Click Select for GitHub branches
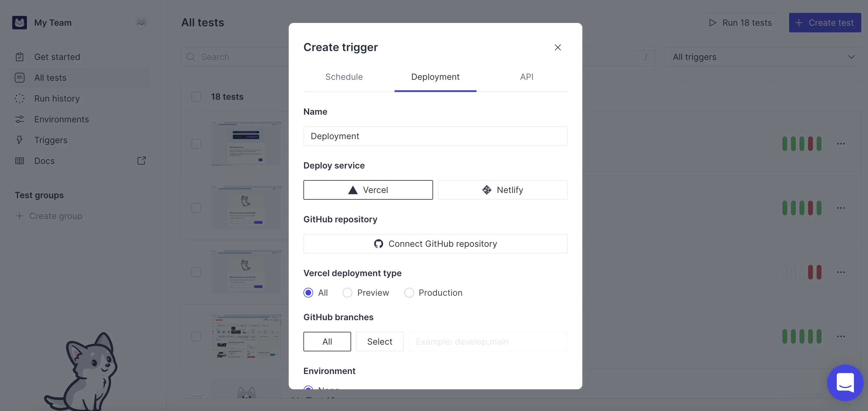Viewport: 868px width, 411px height. 380,342
